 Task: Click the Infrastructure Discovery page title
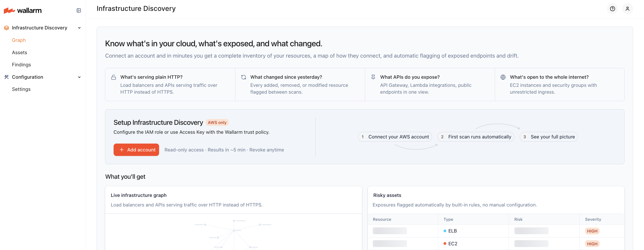pos(136,9)
